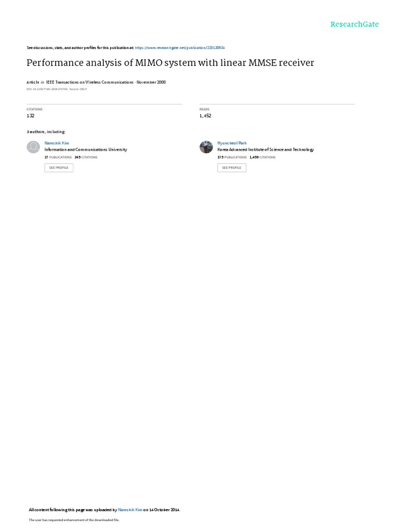Click the ResearchGate logo
This screenshot has width=399, height=532.
pos(354,24)
